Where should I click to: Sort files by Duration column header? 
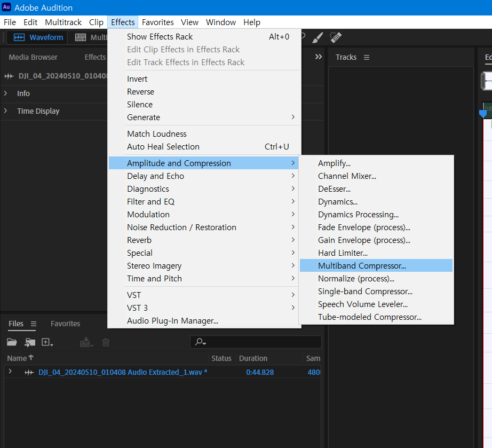coord(253,358)
